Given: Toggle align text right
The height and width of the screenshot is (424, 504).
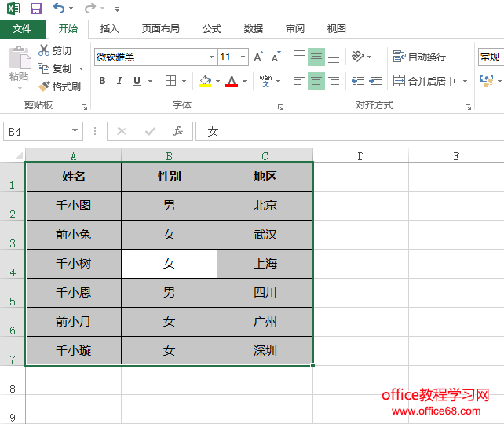Looking at the screenshot, I should pyautogui.click(x=334, y=81).
